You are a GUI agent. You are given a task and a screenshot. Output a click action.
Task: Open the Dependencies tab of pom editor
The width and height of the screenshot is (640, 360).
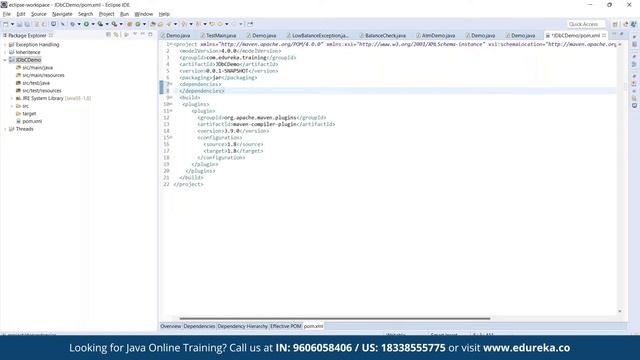click(x=199, y=326)
